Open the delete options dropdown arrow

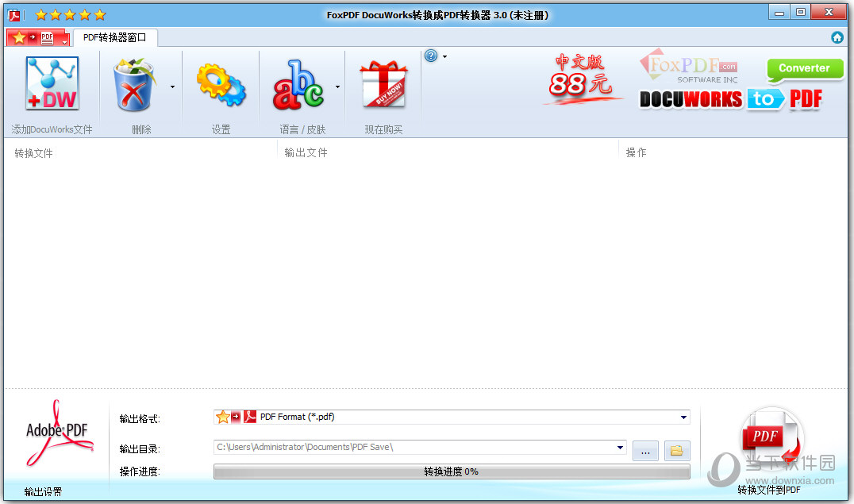point(173,87)
